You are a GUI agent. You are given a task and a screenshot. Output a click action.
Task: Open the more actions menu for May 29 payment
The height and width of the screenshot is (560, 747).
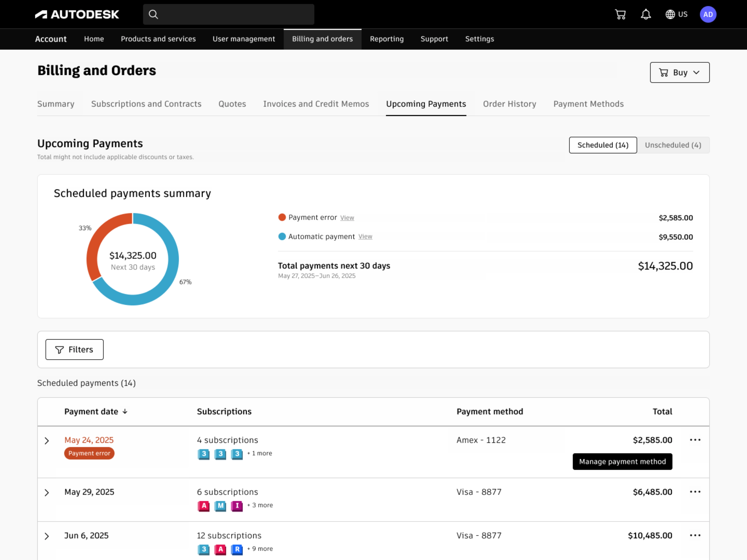(695, 492)
